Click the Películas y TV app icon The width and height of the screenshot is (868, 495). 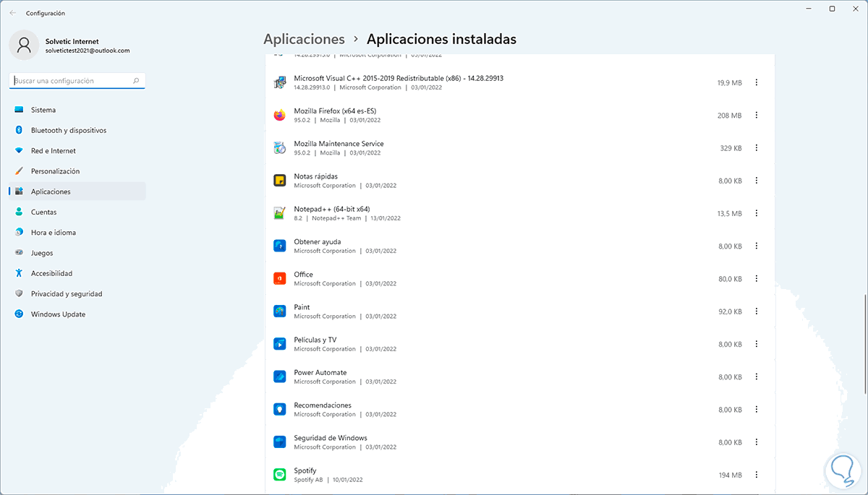tap(280, 344)
